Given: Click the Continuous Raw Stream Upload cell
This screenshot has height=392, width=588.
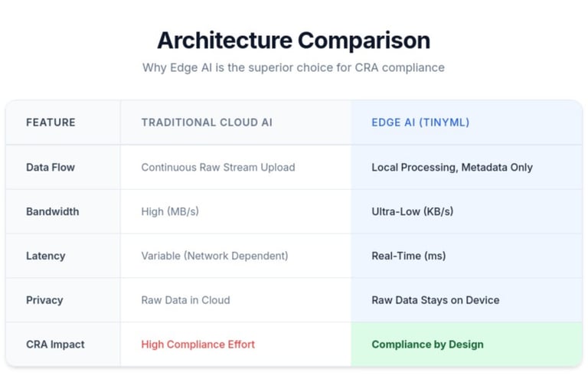Looking at the screenshot, I should point(217,167).
